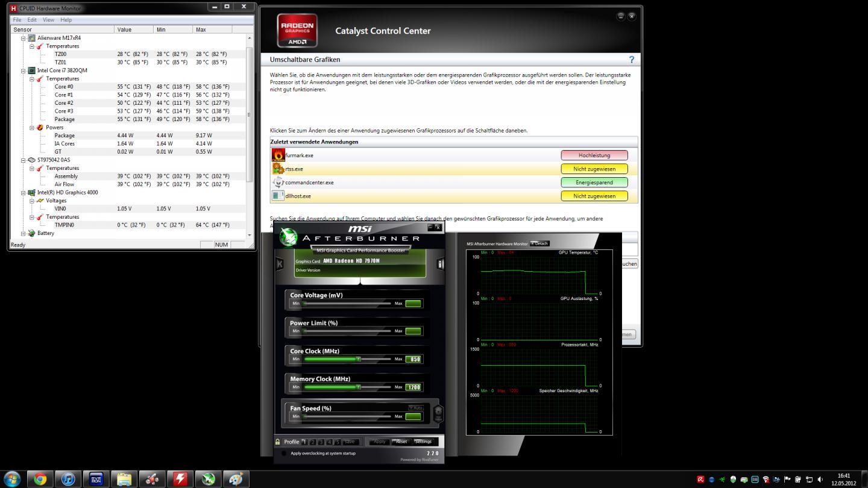Open Afterburner info panel via i button
Viewport: 868px width, 488px height.
[x=441, y=264]
